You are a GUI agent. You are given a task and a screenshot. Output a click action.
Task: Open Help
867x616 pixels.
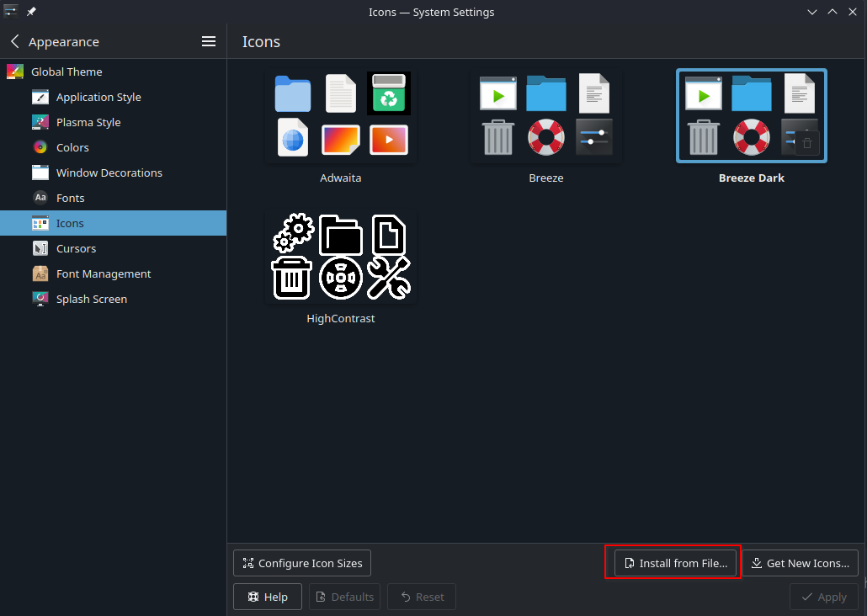[268, 597]
